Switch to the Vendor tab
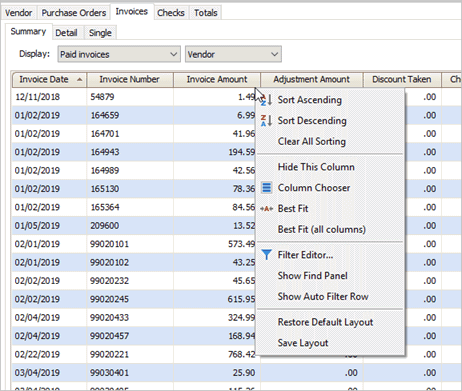The width and height of the screenshot is (462, 391). 19,13
